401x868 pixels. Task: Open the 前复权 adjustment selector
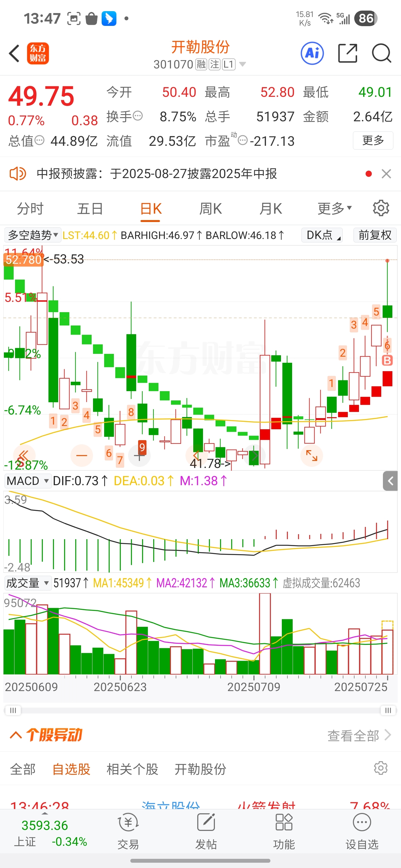375,235
